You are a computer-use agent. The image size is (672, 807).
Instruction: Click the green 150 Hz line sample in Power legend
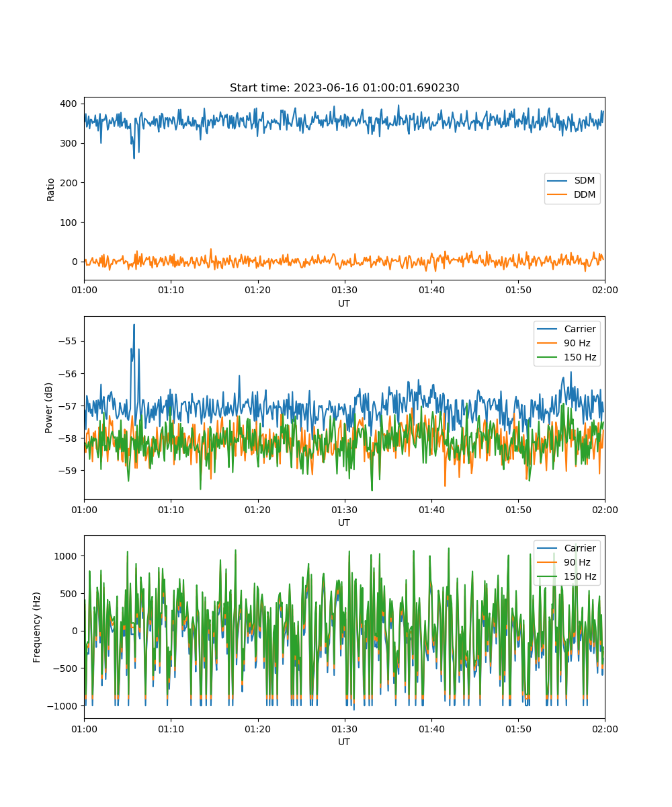point(548,357)
